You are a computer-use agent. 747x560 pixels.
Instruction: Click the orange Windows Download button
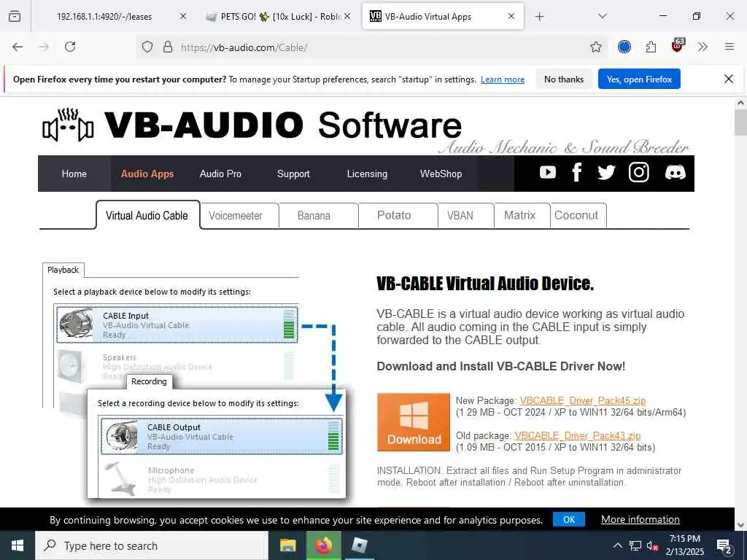pyautogui.click(x=414, y=422)
